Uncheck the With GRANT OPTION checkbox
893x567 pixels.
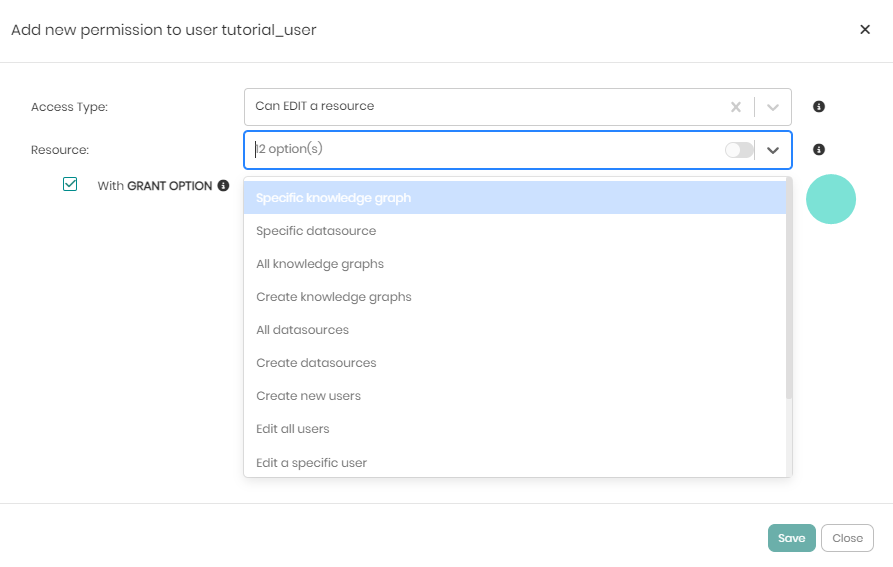coord(70,184)
